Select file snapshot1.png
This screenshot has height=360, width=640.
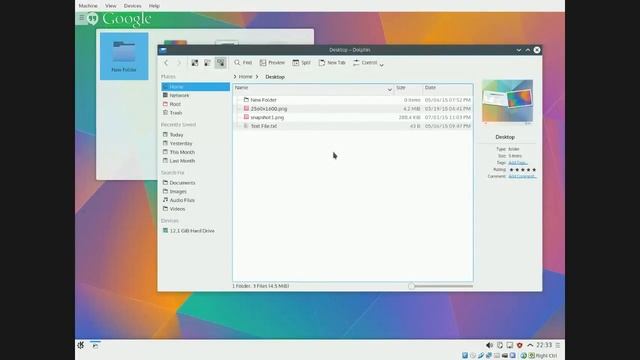(353, 117)
